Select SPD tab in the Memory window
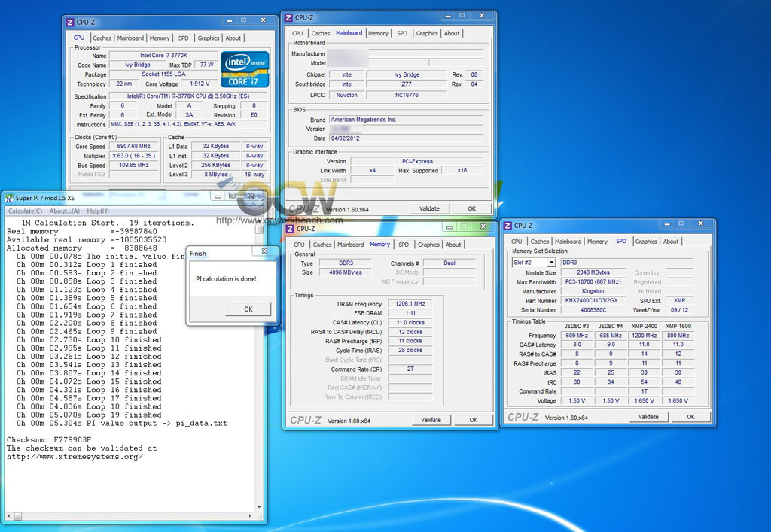This screenshot has height=532, width=771. click(x=404, y=245)
